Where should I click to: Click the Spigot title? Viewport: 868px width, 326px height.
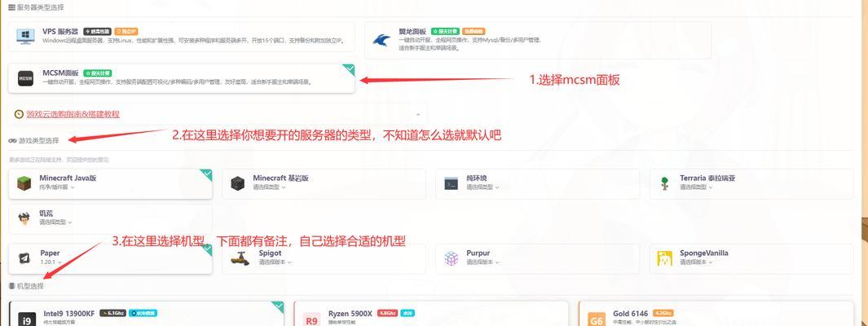click(270, 253)
